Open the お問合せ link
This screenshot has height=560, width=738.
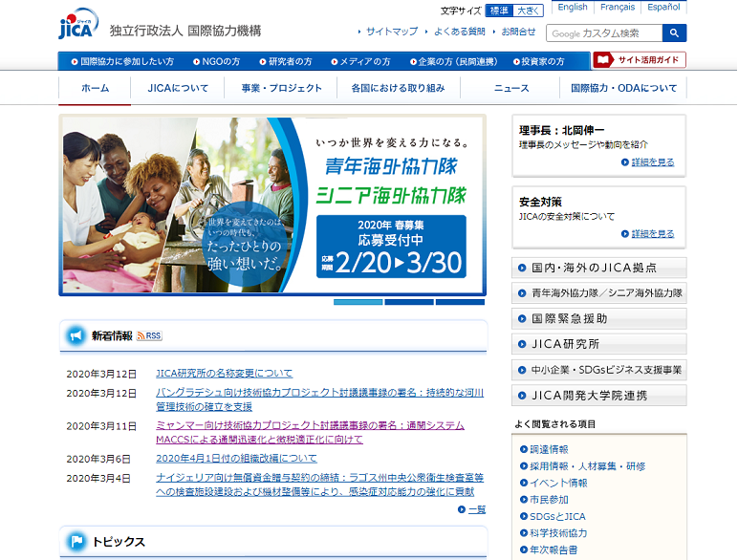pyautogui.click(x=518, y=32)
